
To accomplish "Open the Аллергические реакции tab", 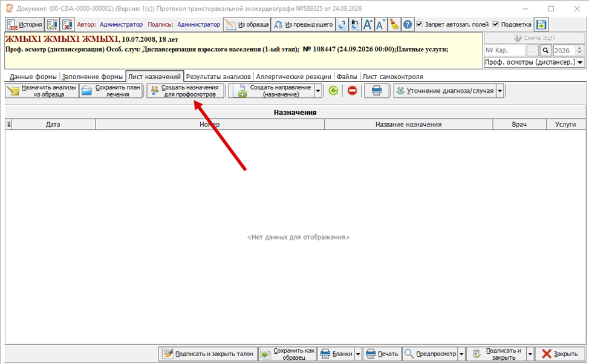I will tap(293, 77).
